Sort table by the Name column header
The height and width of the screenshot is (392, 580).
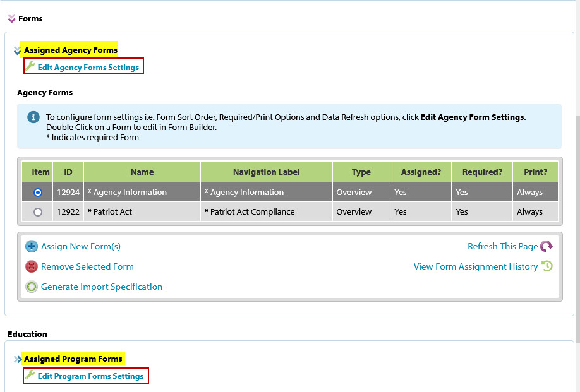[x=142, y=172]
